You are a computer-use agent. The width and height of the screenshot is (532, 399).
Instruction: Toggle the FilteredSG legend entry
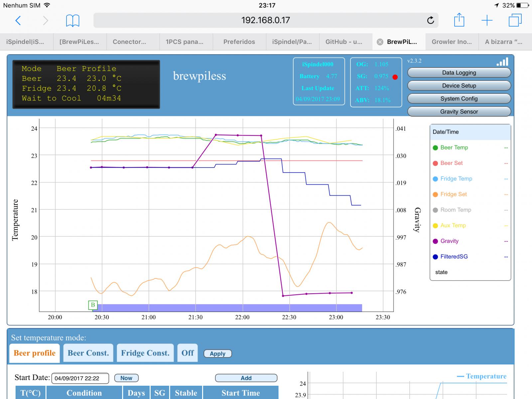click(470, 257)
